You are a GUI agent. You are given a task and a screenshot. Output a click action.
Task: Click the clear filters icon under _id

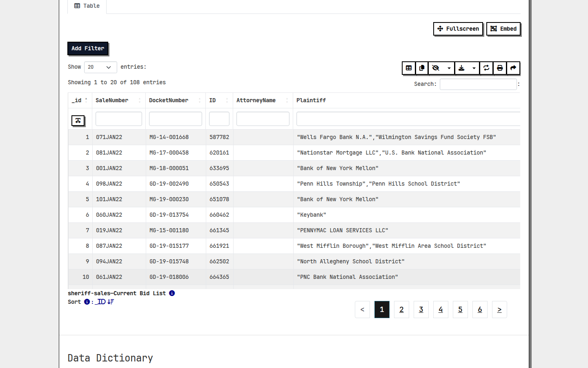[x=78, y=121]
